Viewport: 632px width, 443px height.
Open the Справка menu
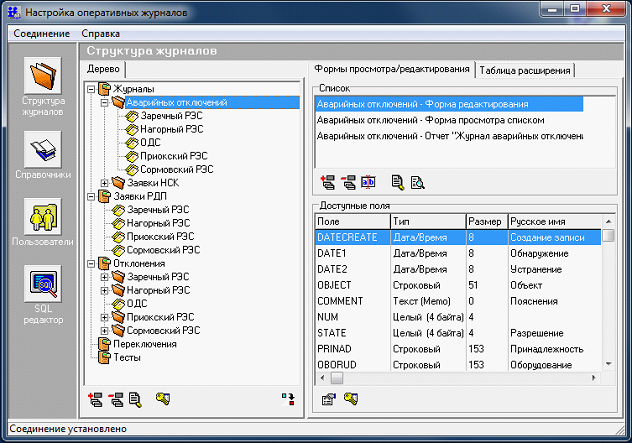click(100, 33)
